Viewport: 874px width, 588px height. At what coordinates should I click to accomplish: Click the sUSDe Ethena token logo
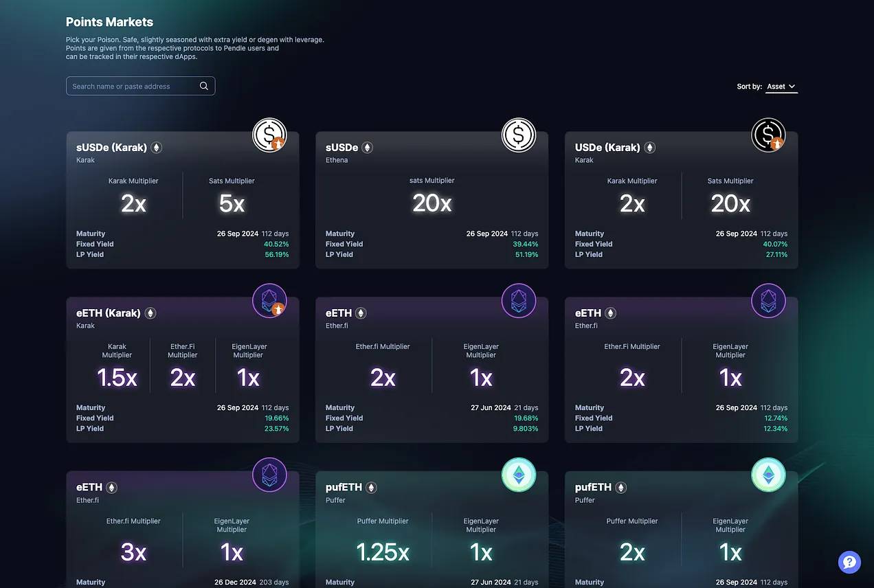point(519,135)
